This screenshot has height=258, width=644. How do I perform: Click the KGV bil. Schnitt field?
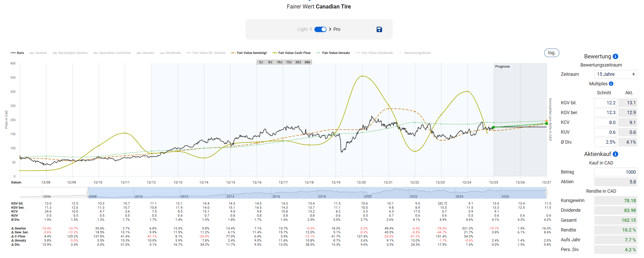tap(605, 103)
